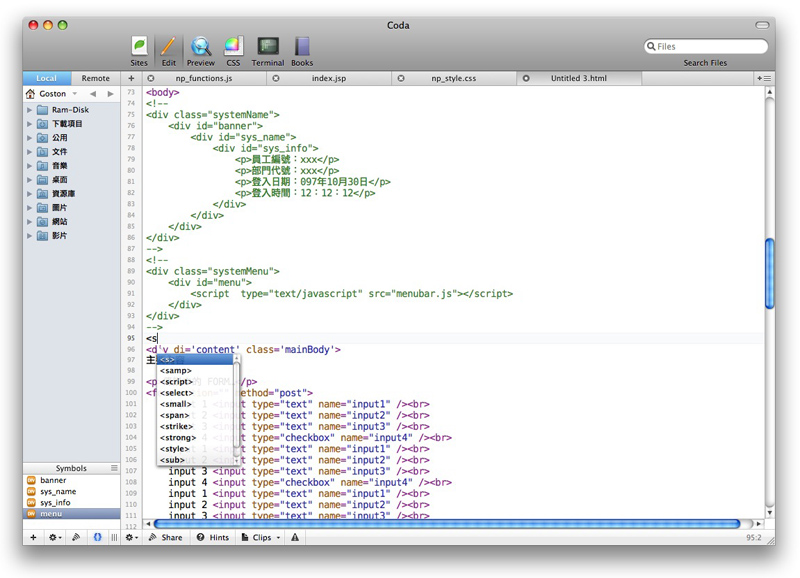The width and height of the screenshot is (800, 578).
Task: Click the Hints button
Action: 213,537
